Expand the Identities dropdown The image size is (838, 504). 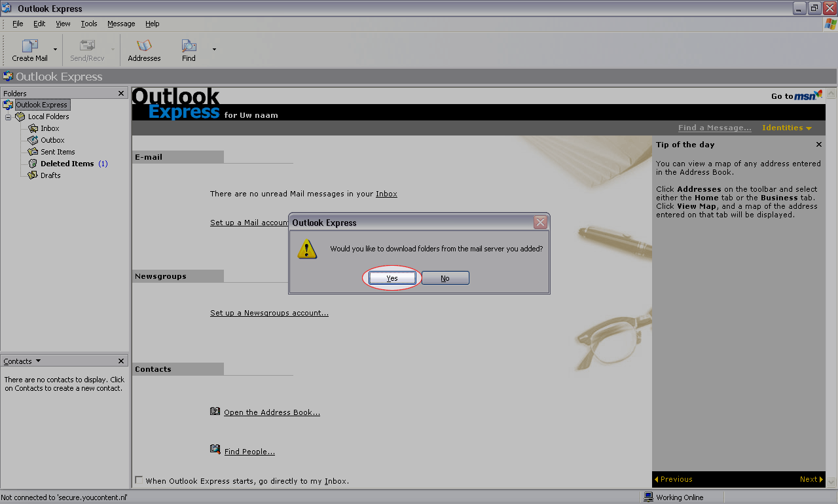[x=787, y=128]
